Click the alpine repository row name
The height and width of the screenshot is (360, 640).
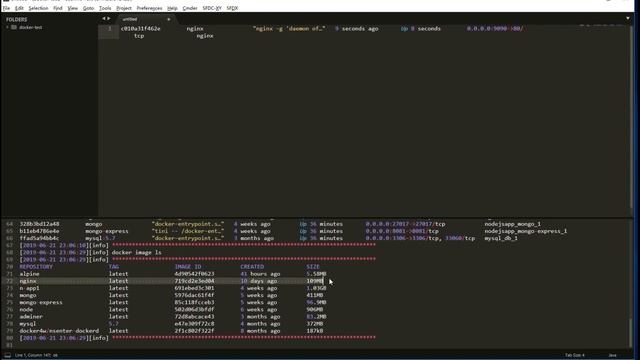[x=29, y=274]
